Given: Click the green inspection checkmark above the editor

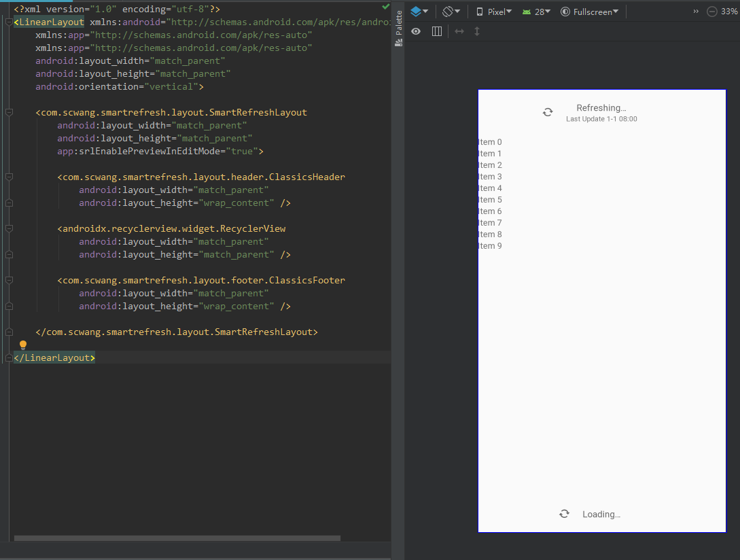Looking at the screenshot, I should pyautogui.click(x=386, y=7).
